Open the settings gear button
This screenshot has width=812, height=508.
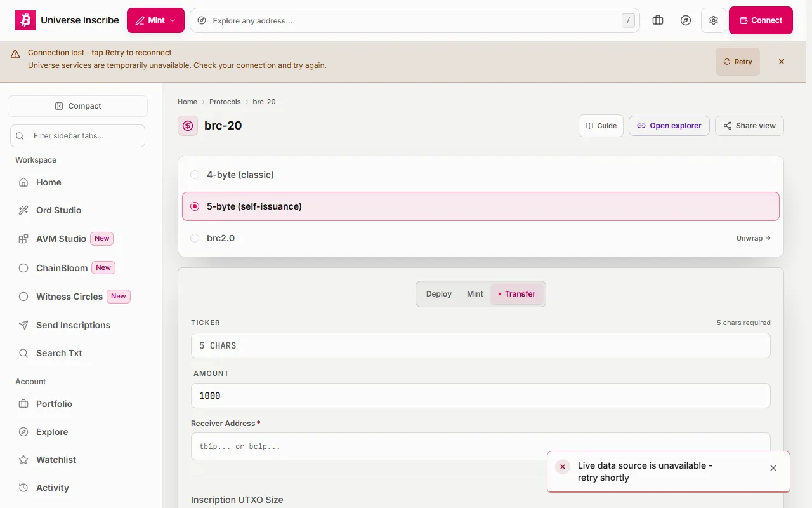714,20
